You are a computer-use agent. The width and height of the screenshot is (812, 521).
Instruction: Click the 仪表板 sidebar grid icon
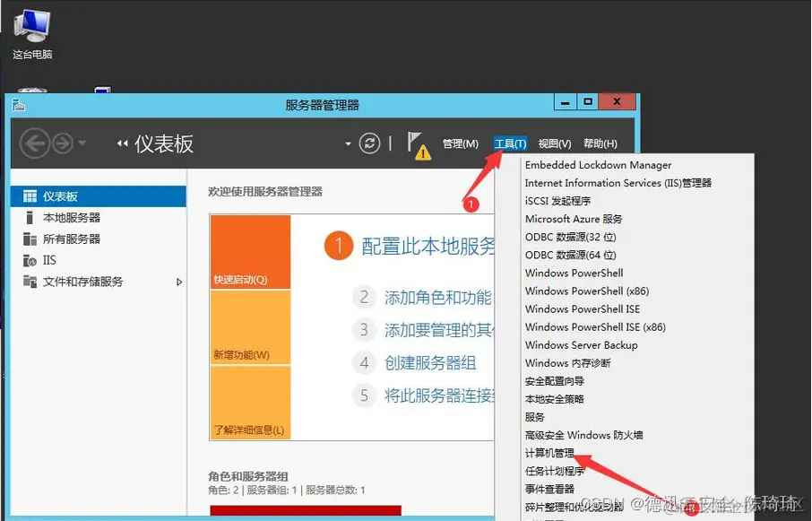pyautogui.click(x=30, y=196)
